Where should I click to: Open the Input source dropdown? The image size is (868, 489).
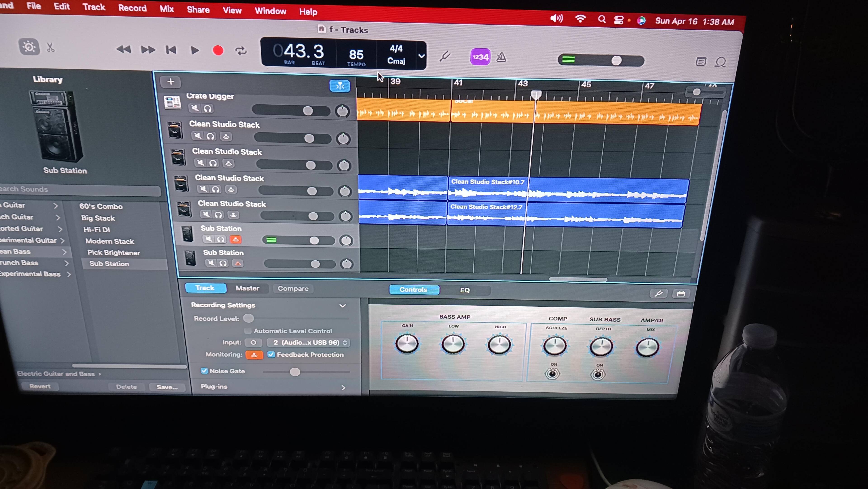308,343
